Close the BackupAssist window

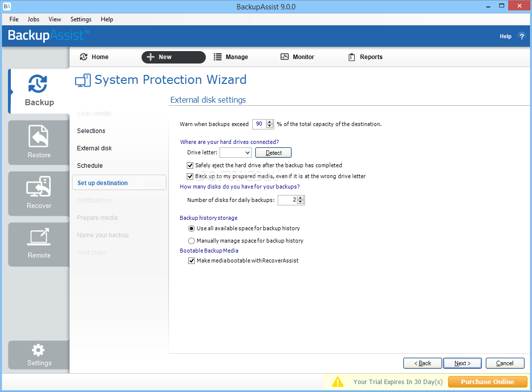(520, 6)
